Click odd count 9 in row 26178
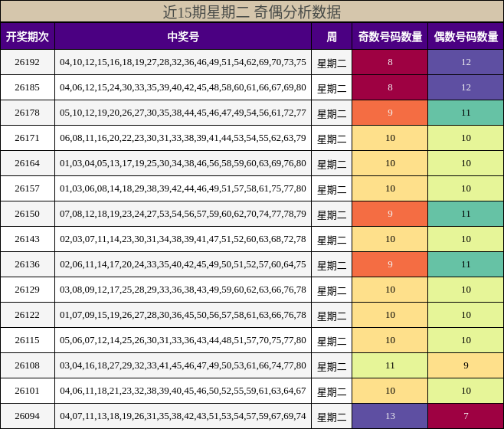This screenshot has height=429, width=504. [390, 113]
